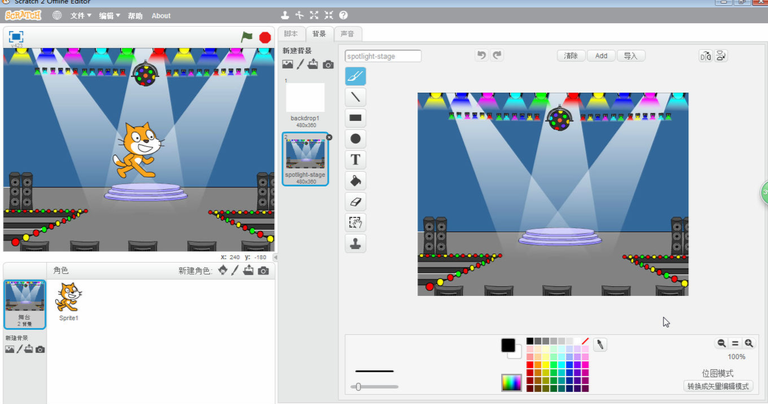The image size is (768, 404).
Task: Select the Line drawing tool
Action: point(356,97)
